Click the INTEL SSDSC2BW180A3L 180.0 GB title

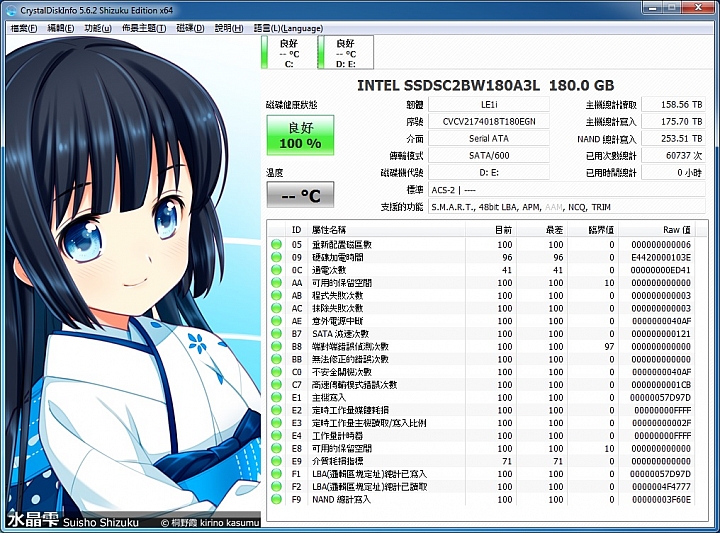[485, 85]
